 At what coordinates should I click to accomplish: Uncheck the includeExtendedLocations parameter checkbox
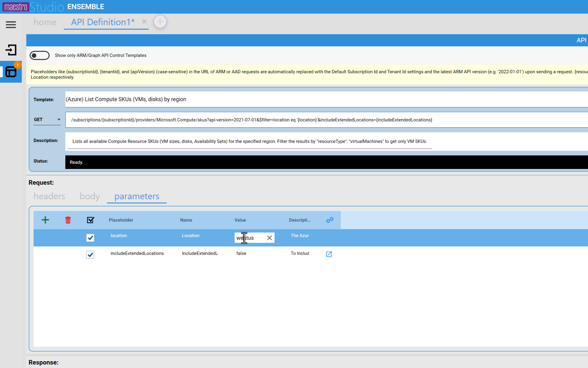click(x=90, y=255)
